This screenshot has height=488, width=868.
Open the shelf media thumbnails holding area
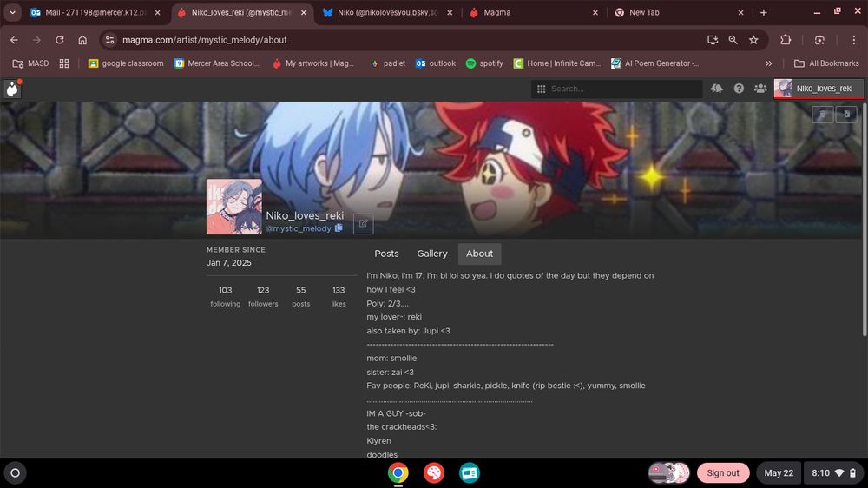click(x=668, y=473)
